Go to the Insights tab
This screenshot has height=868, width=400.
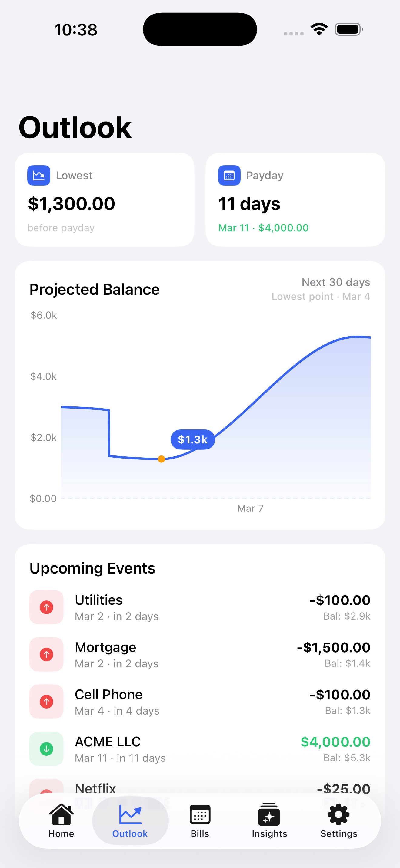tap(269, 820)
